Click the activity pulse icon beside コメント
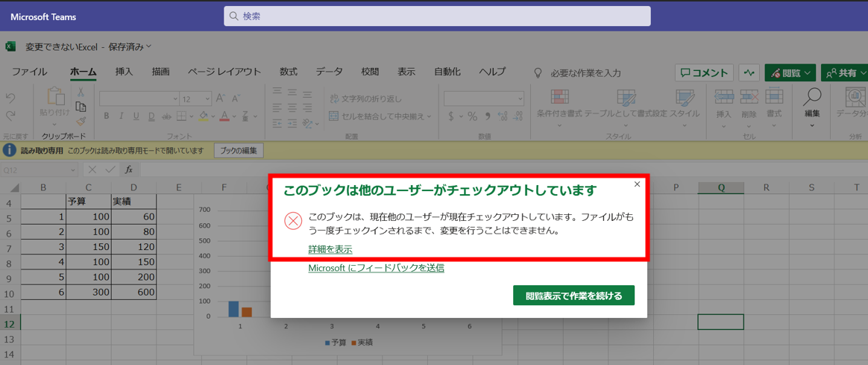 pyautogui.click(x=749, y=72)
